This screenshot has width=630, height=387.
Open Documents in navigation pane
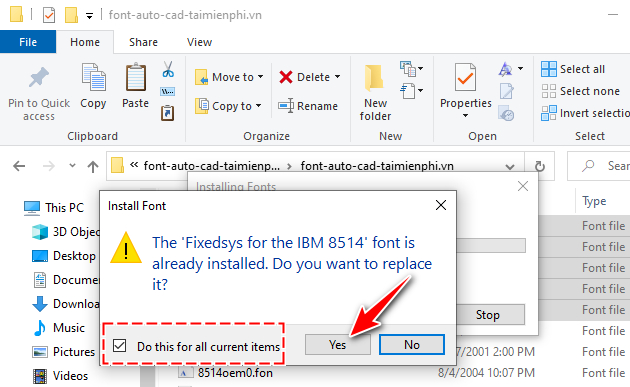[66, 280]
